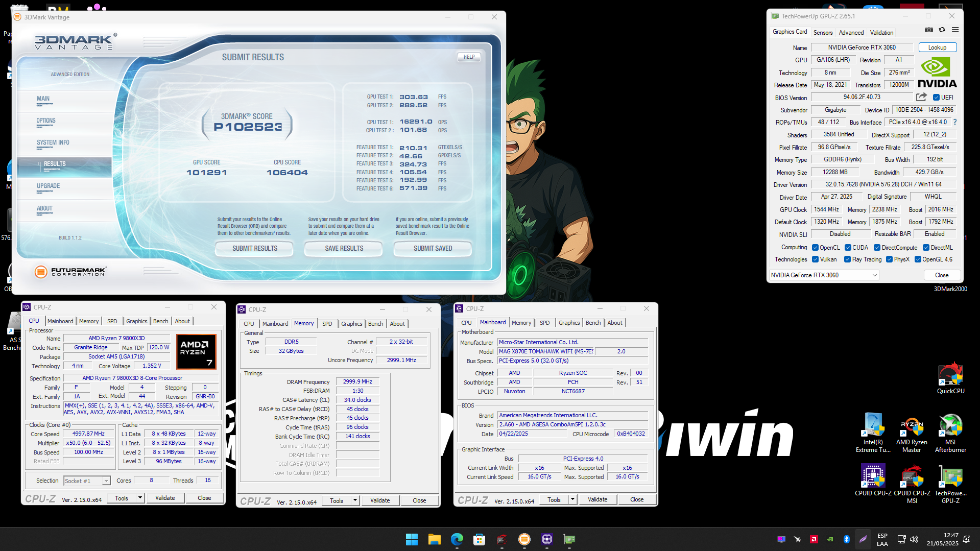Open the notification bell in the taskbar
The width and height of the screenshot is (980, 551).
coord(966,539)
